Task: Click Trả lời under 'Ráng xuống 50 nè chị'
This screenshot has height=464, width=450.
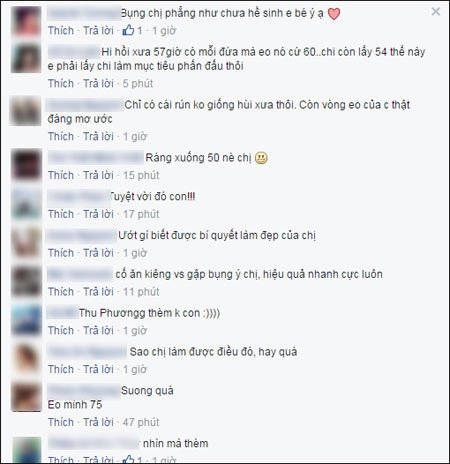Action: point(98,175)
